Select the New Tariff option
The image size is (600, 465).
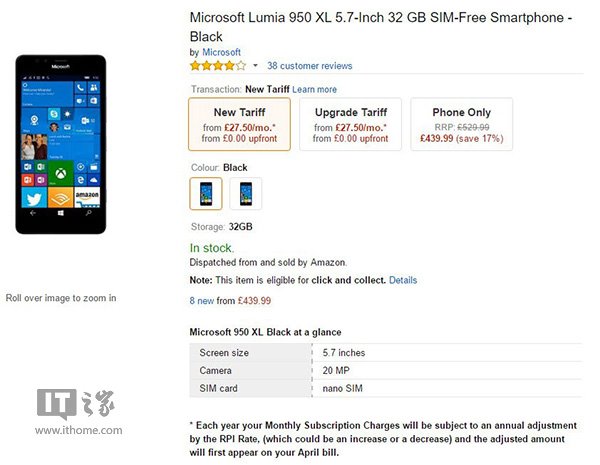coord(240,124)
